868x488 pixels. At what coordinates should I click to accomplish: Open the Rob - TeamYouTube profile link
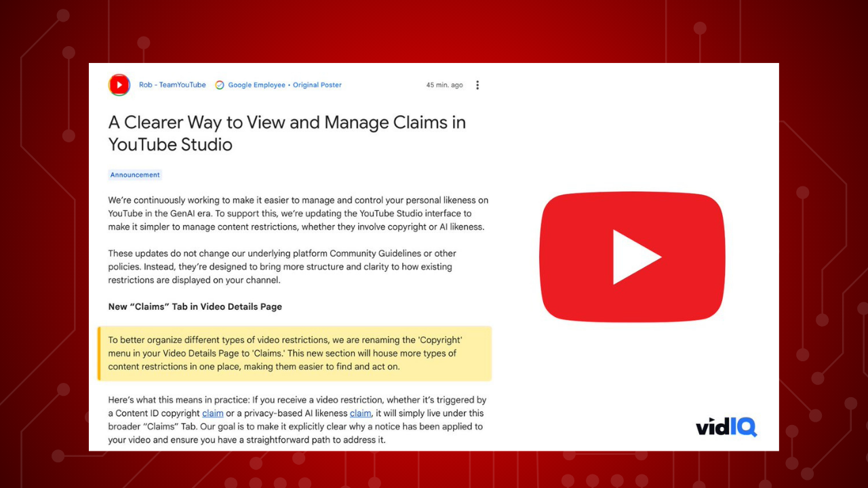pyautogui.click(x=172, y=85)
